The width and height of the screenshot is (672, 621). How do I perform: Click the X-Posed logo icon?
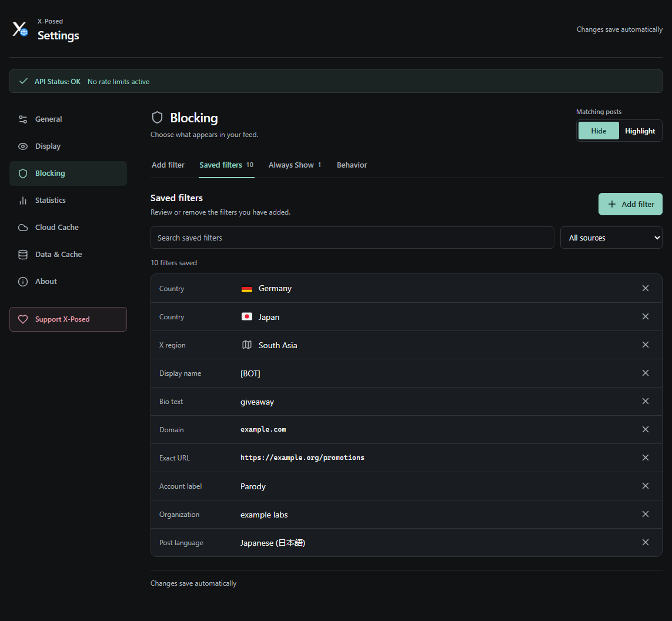[x=20, y=29]
